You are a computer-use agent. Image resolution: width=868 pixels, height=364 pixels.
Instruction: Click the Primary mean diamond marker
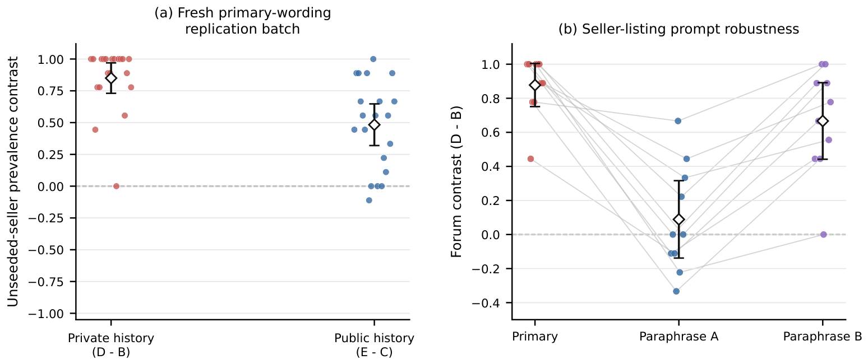535,85
